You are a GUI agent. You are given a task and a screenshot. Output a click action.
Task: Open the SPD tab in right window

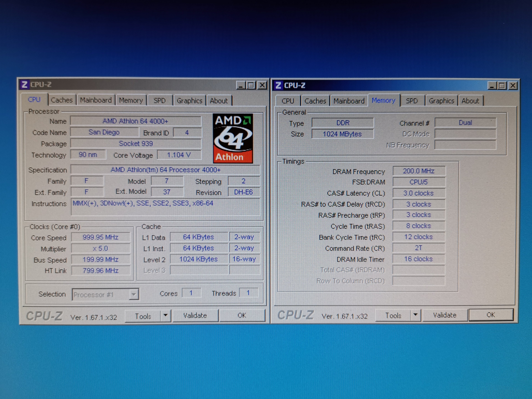[x=411, y=101]
